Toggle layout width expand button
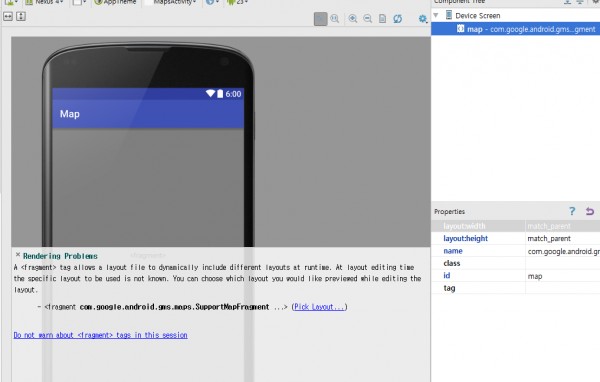Screen dimensions: 600x382 pos(8,16)
